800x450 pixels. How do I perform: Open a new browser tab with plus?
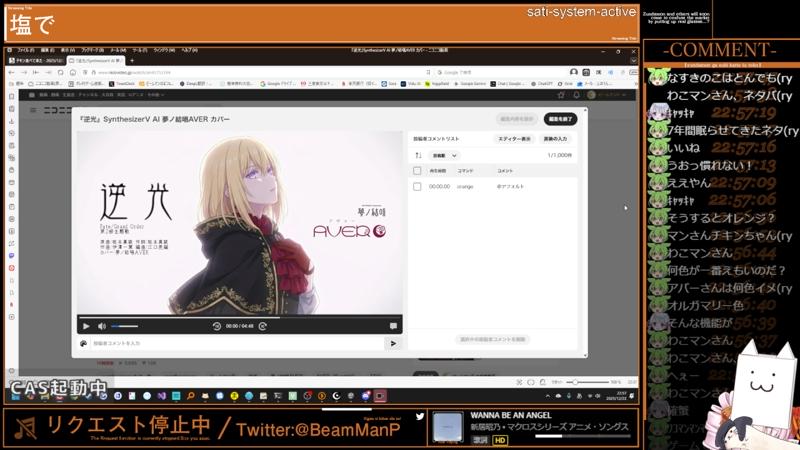click(x=132, y=60)
